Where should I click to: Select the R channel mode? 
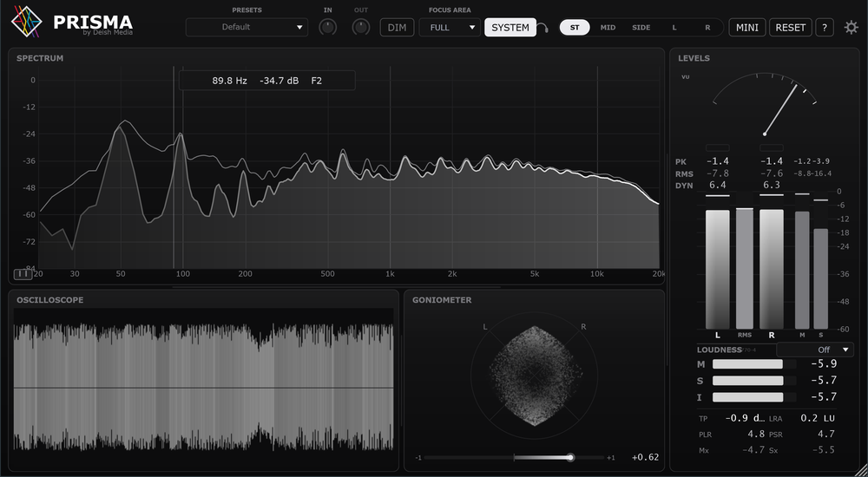tap(707, 27)
